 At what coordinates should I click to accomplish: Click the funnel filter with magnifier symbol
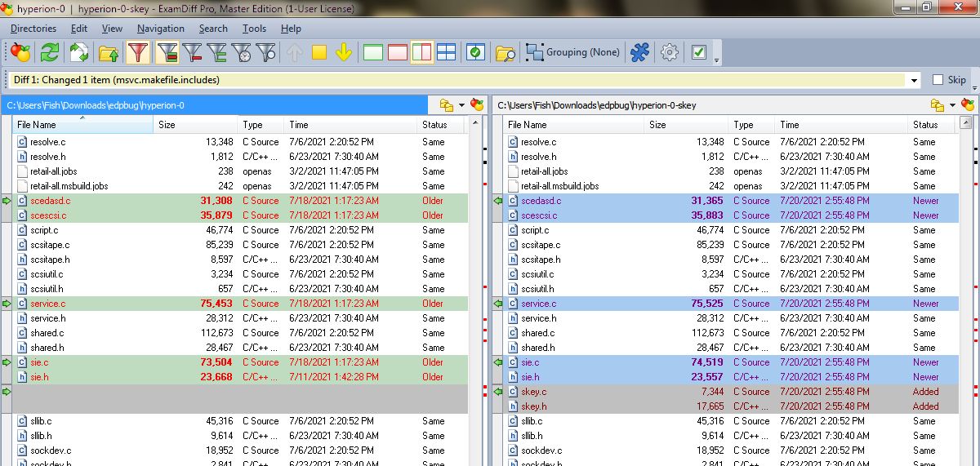pyautogui.click(x=266, y=53)
